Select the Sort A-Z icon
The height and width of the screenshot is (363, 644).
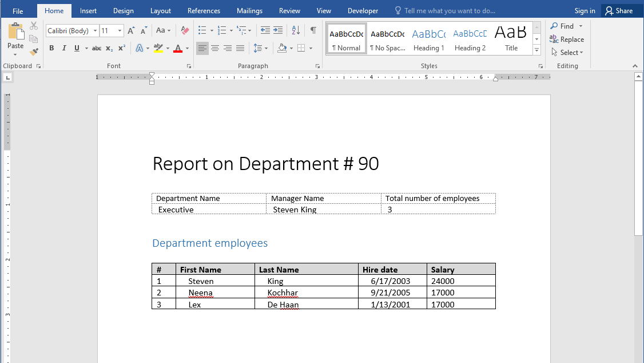(296, 30)
